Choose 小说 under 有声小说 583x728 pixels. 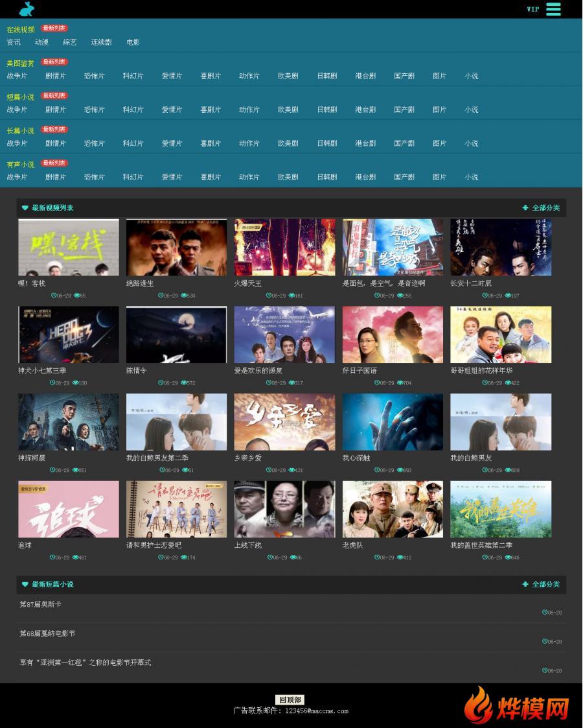click(471, 177)
